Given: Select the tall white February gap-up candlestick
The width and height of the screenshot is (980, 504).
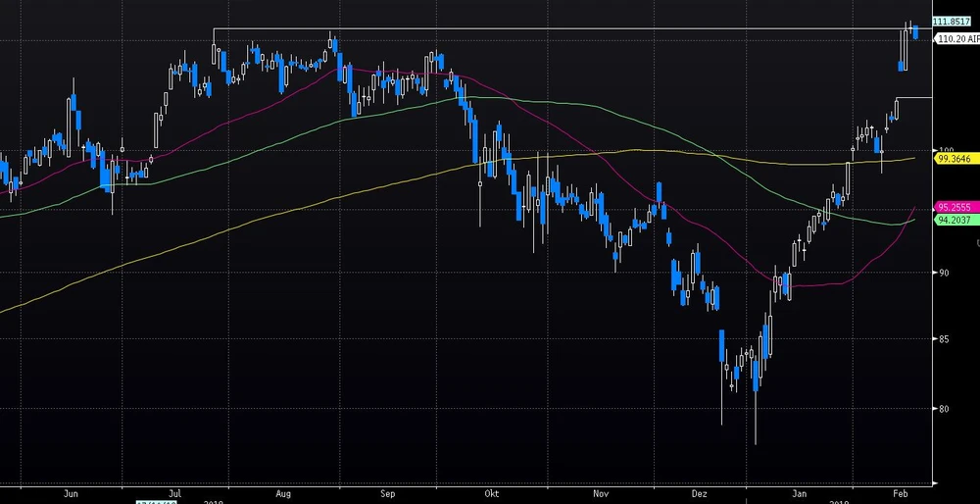Looking at the screenshot, I should click(x=907, y=47).
